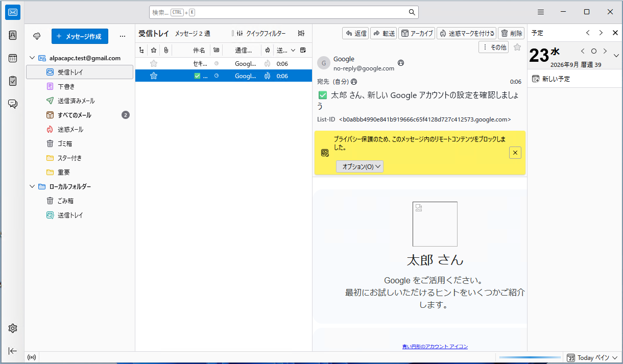The image size is (623, 364).
Task: Open the Mail space icon
Action: point(13,13)
